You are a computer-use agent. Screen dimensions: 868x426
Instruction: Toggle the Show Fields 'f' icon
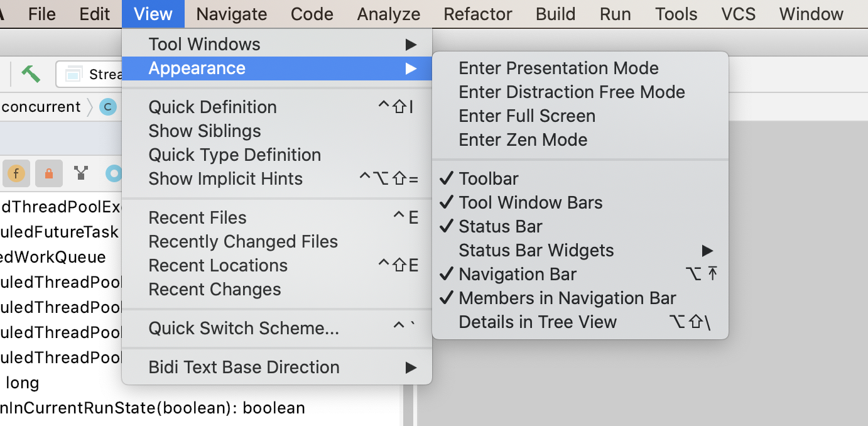(x=16, y=173)
